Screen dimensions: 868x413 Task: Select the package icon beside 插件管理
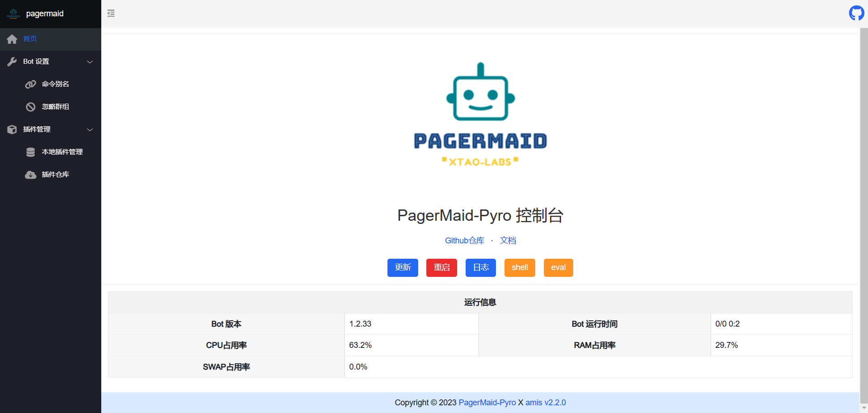pos(12,129)
